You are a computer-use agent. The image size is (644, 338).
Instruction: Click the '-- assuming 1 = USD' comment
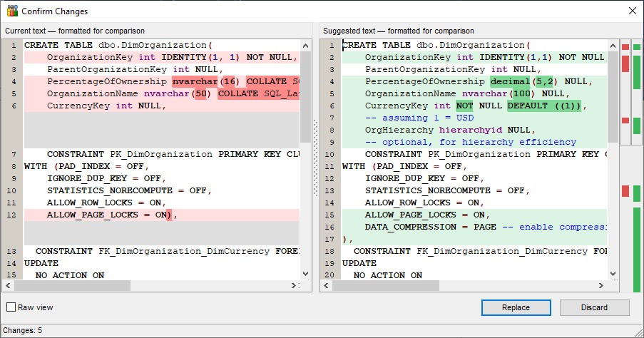click(419, 118)
